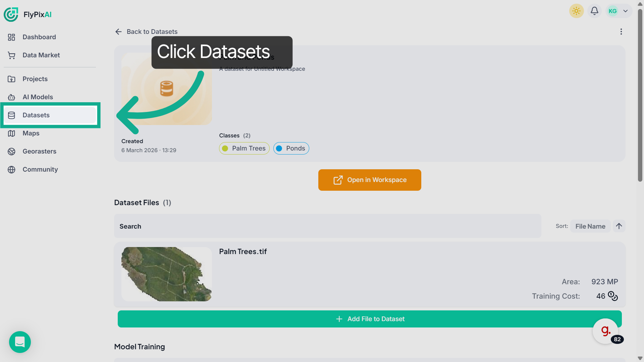Screen dimensions: 644x362
Task: Click the training cost credits coin icon
Action: click(613, 296)
